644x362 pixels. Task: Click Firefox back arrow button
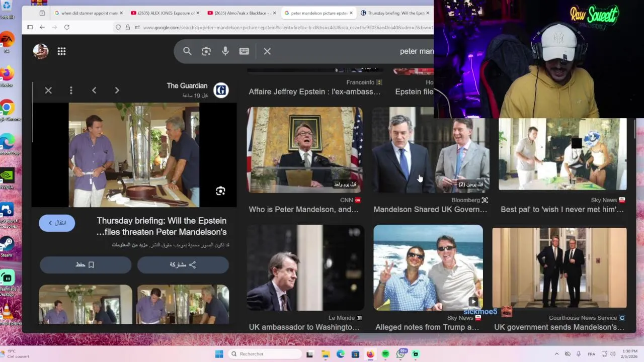point(42,27)
